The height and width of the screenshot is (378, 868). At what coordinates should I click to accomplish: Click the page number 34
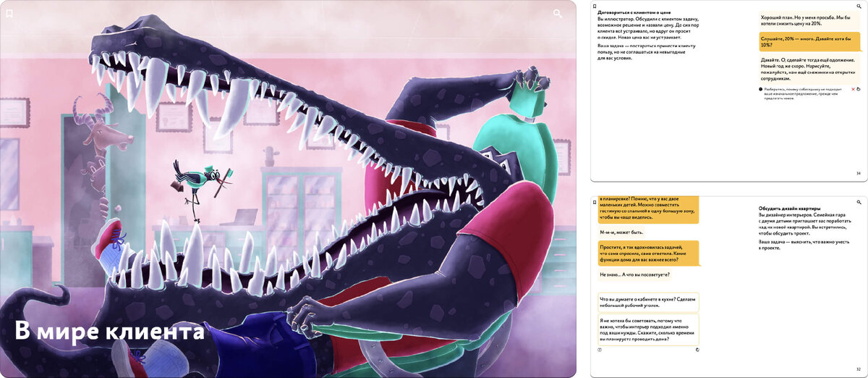[858, 174]
